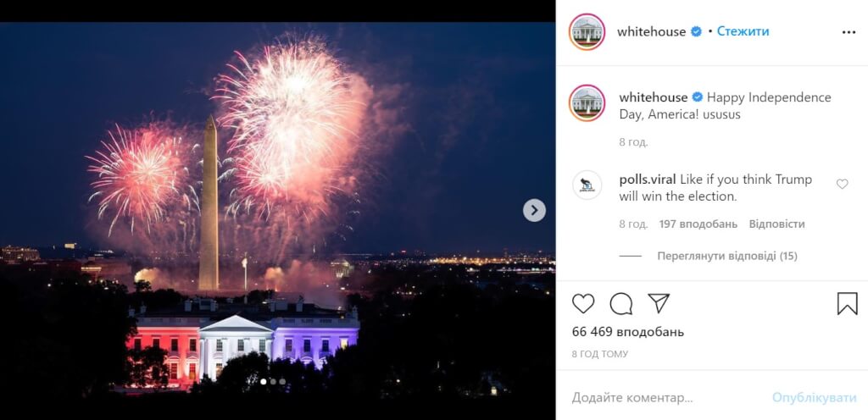Like the post with the heart icon
Screen dimensions: 868x420
tap(583, 303)
